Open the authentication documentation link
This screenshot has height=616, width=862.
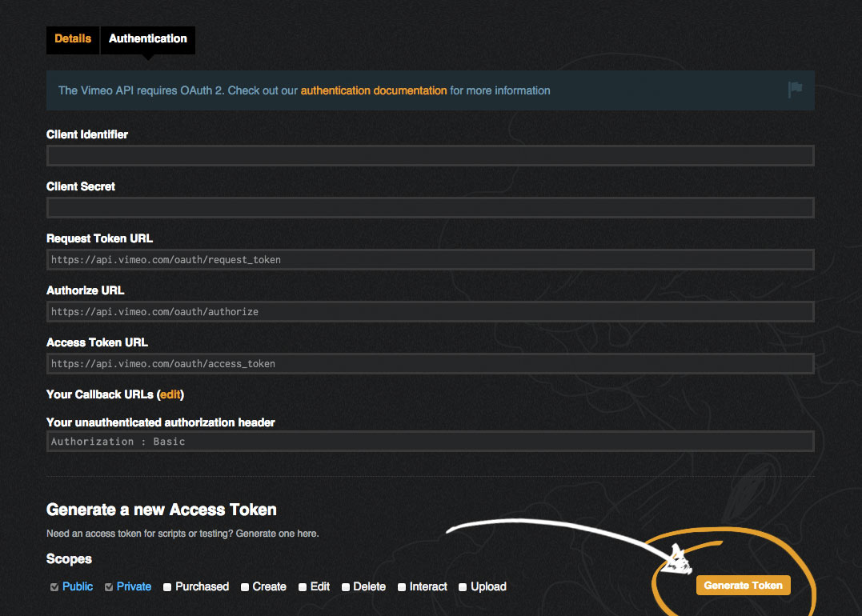tap(374, 90)
